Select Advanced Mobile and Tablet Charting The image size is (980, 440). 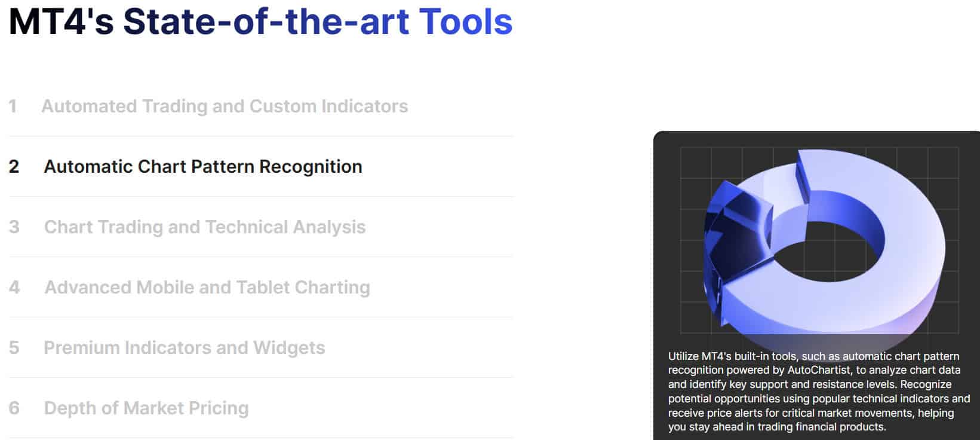point(207,288)
